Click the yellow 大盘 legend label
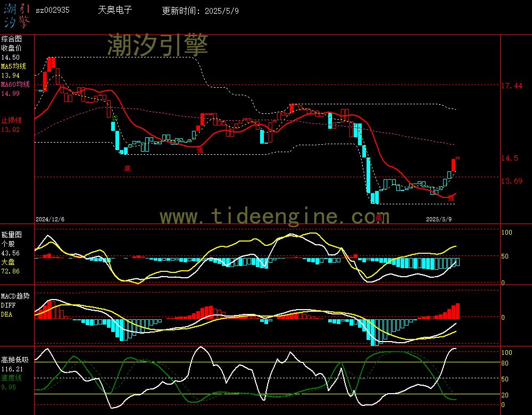This screenshot has width=532, height=415. (8, 262)
